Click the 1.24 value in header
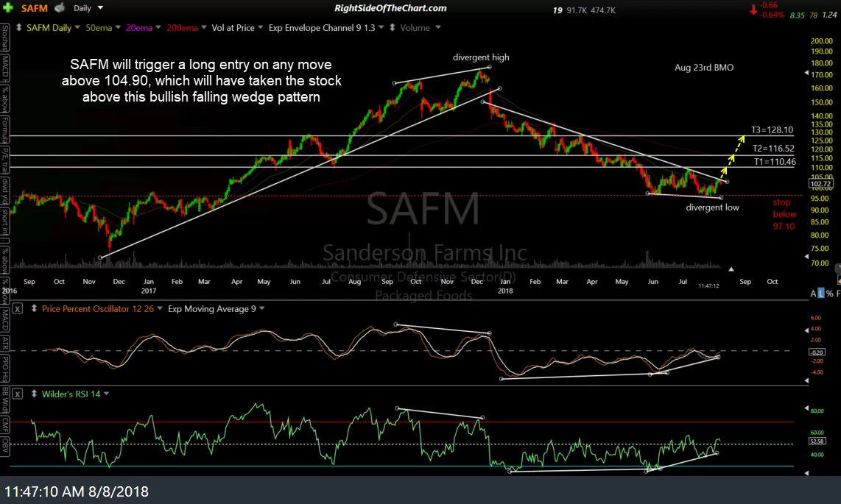Screen dimensions: 841x504 point(829,15)
